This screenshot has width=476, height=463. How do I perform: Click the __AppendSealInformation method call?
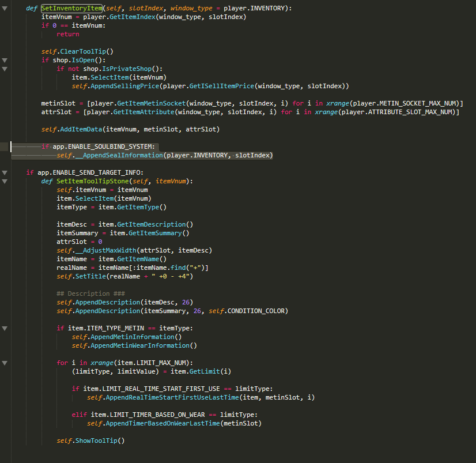coord(119,155)
